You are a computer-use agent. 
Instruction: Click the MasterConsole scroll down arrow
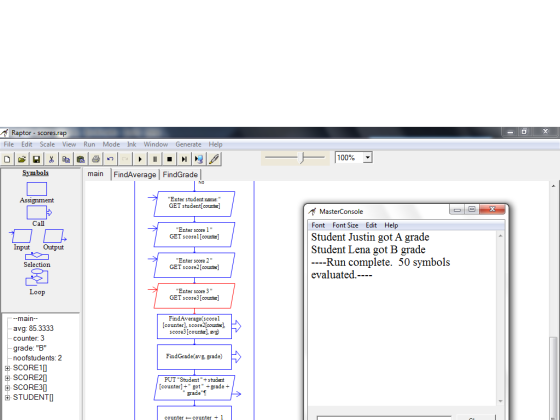click(x=500, y=401)
